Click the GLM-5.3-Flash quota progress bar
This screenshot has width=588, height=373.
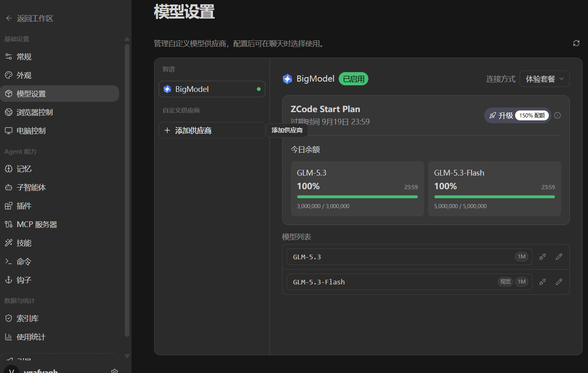(494, 197)
